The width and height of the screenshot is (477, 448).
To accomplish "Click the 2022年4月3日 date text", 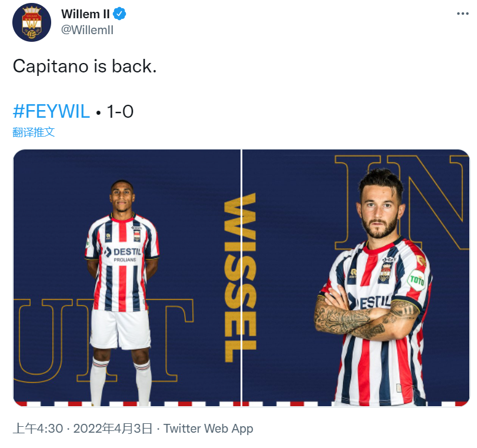I will coord(113,429).
